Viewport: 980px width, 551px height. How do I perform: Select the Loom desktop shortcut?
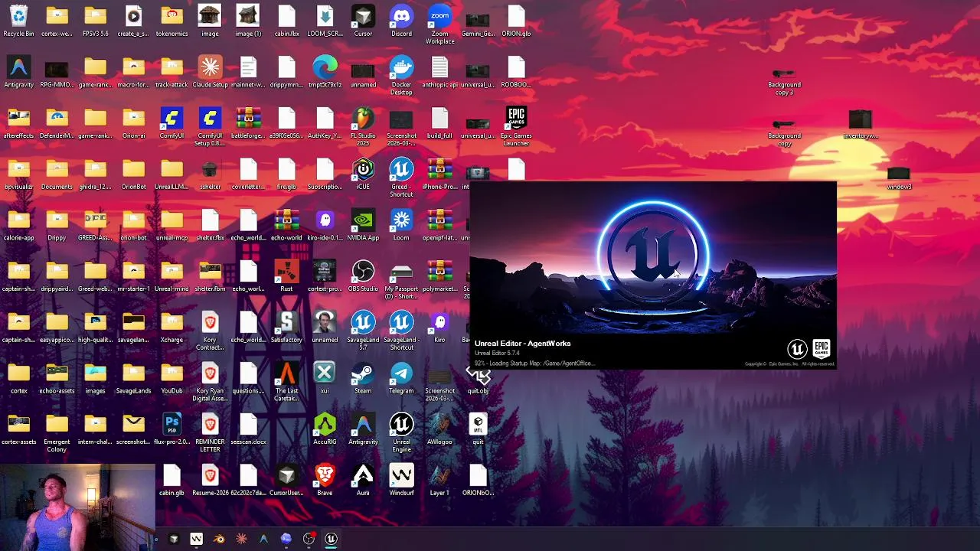[x=401, y=226]
